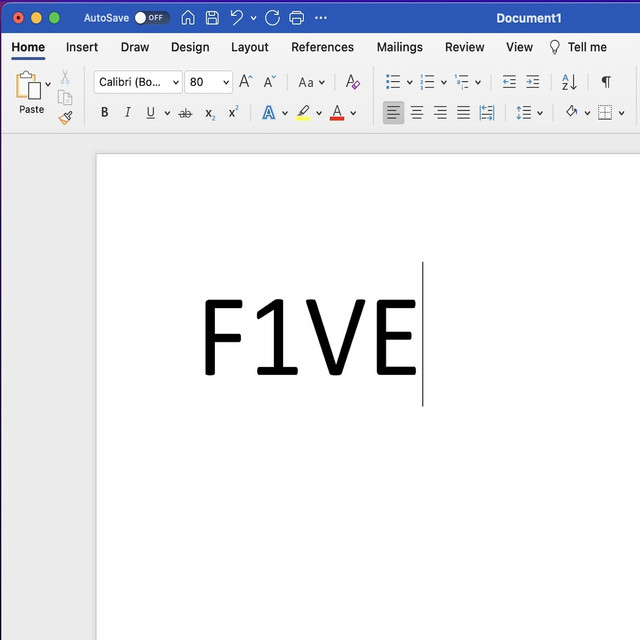Clear all formatting with eraser A icon
Viewport: 640px width, 640px height.
353,82
